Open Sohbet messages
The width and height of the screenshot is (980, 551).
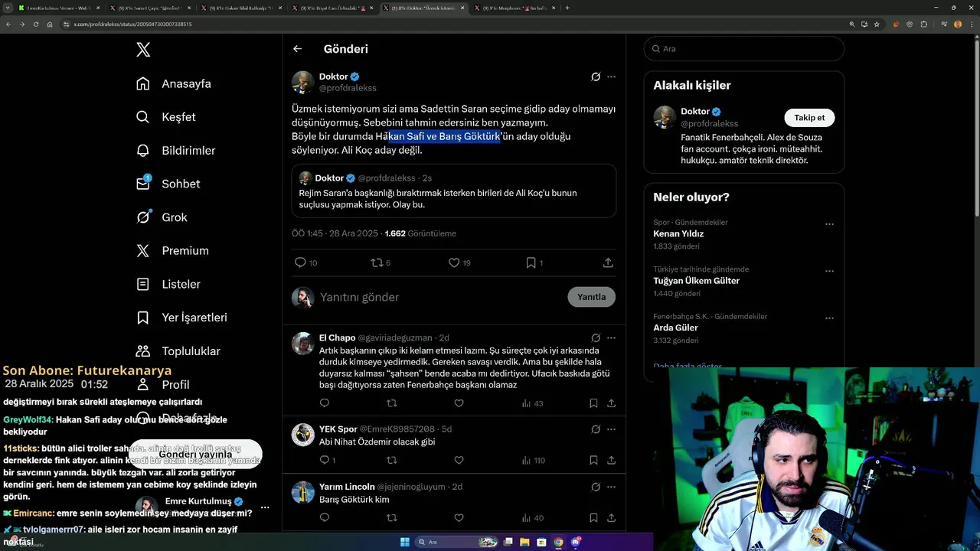click(x=168, y=184)
